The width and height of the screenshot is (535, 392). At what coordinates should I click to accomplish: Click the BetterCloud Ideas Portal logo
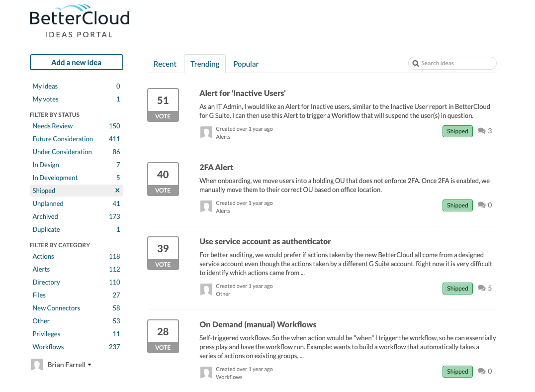tap(79, 21)
